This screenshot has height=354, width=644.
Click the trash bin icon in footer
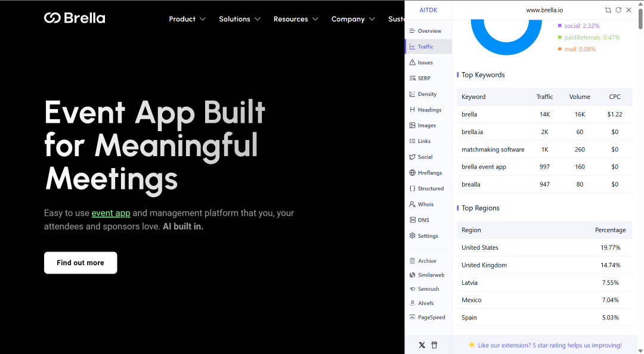(x=434, y=345)
